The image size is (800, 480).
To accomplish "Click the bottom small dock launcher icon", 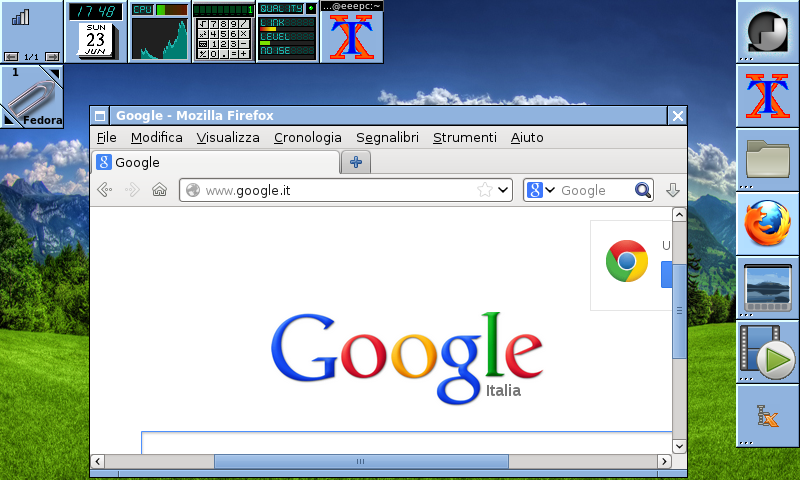I will (767, 416).
